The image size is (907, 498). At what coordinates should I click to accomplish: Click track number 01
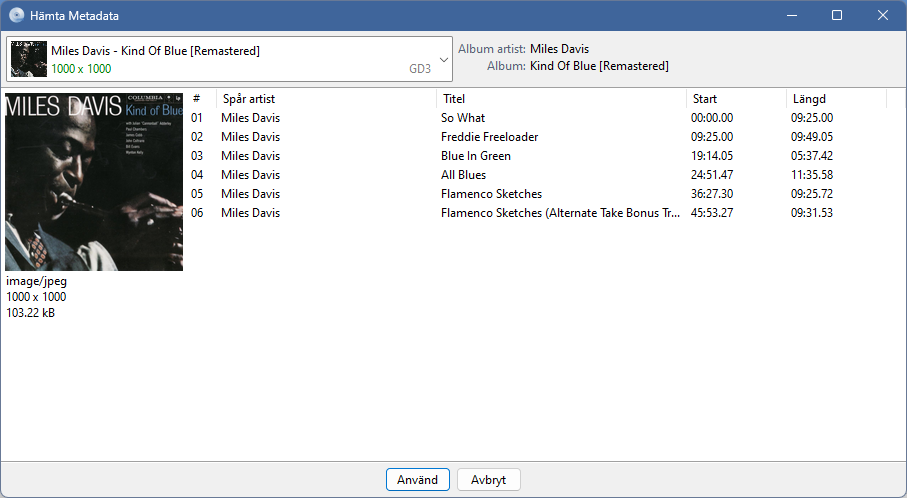coord(197,118)
